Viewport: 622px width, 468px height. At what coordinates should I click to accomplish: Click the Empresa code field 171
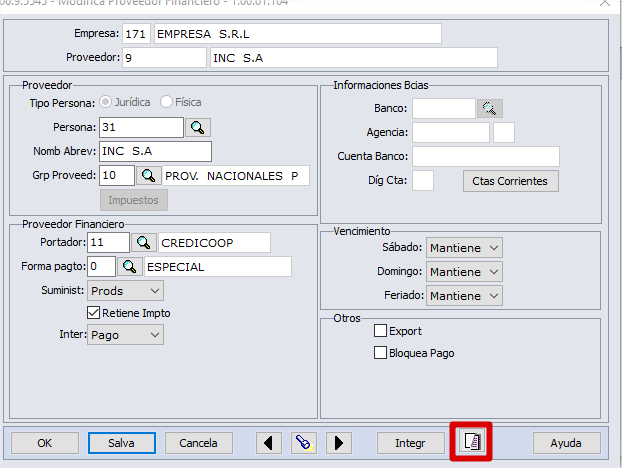click(x=136, y=34)
